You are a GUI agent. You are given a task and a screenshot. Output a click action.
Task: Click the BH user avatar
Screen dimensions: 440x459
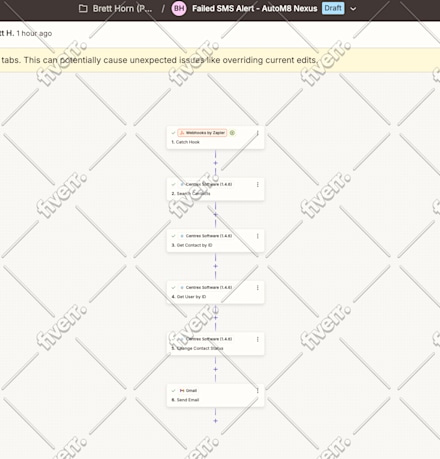coord(179,8)
